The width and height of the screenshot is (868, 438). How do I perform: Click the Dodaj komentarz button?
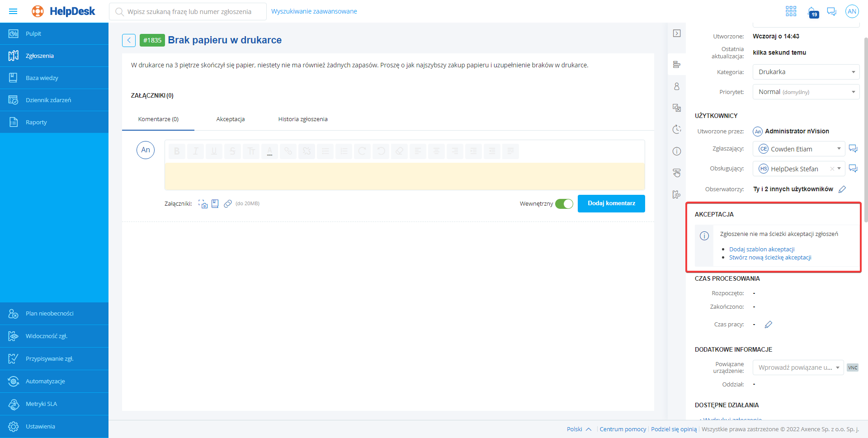tap(611, 203)
